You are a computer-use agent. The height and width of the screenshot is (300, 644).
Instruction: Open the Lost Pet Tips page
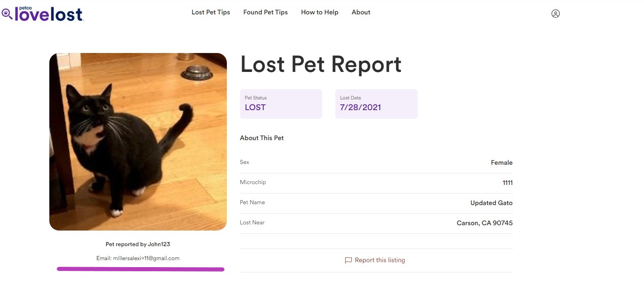[x=210, y=12]
